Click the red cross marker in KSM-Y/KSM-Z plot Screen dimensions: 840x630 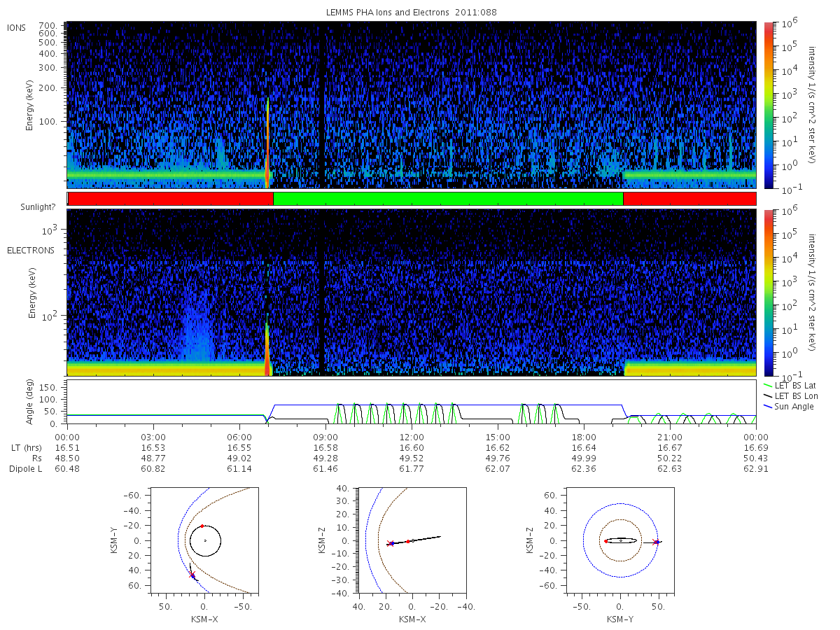656,542
